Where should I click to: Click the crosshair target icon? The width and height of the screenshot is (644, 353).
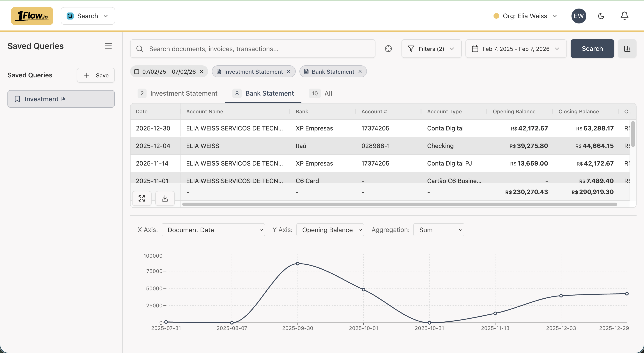pyautogui.click(x=388, y=48)
